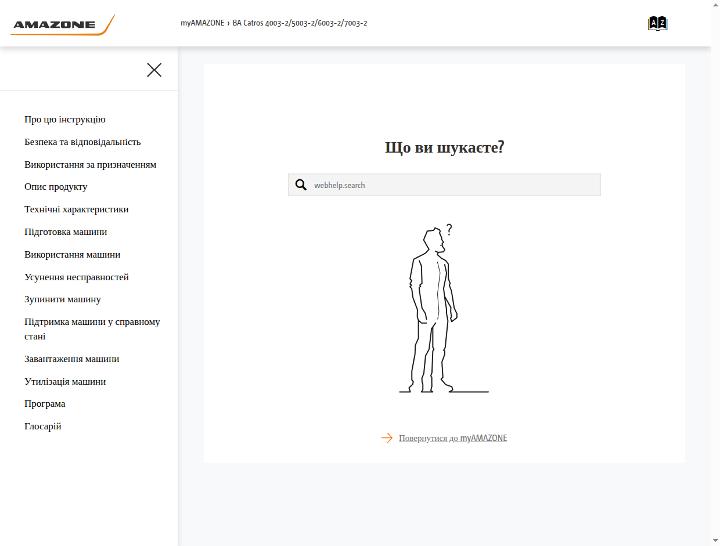Open the myAMAZONE breadcrumb link
Screen dimensions: 720x546
[202, 23]
